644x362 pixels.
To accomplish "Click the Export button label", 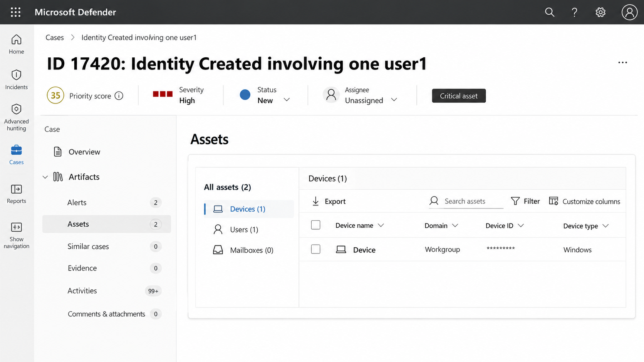I will pos(335,201).
